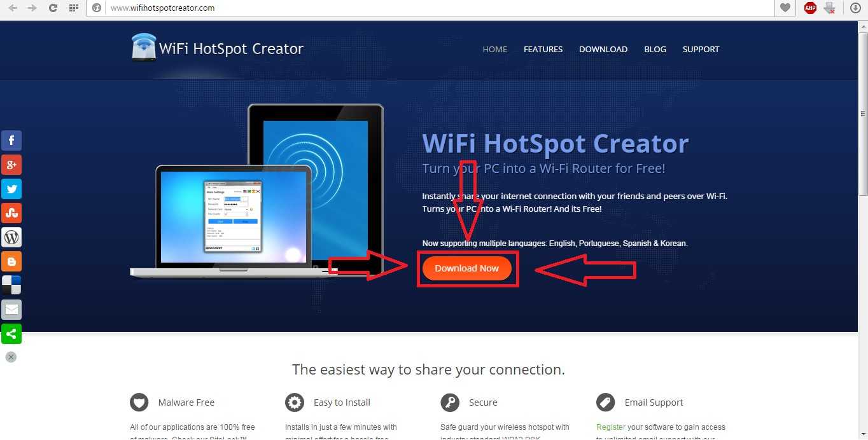
Task: Close the social share sidebar
Action: coord(11,357)
